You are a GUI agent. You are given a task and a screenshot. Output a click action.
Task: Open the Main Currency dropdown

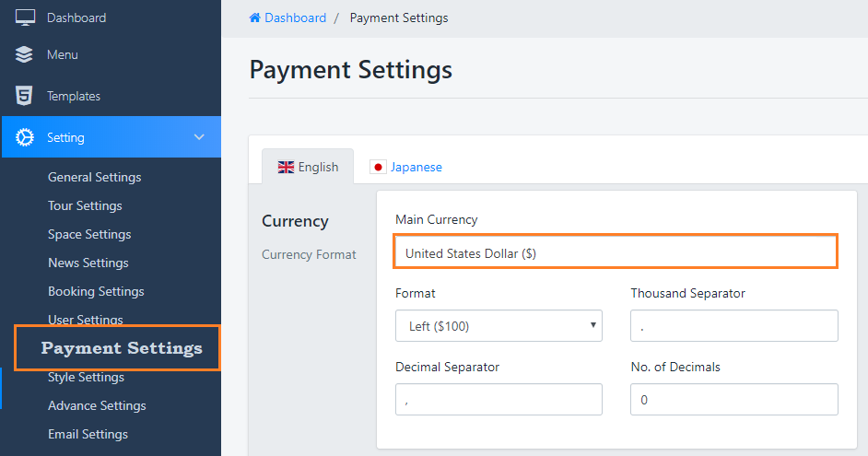coord(616,253)
